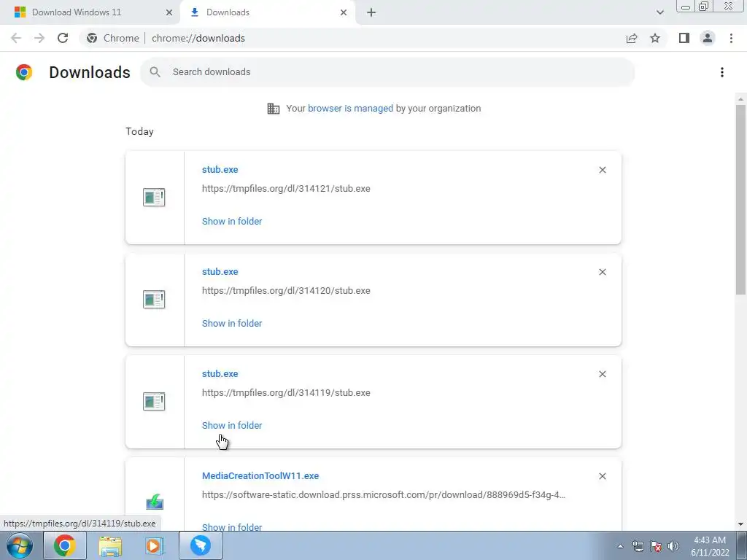Remove stub.exe 314120 from the list
The height and width of the screenshot is (560, 747).
click(x=602, y=272)
